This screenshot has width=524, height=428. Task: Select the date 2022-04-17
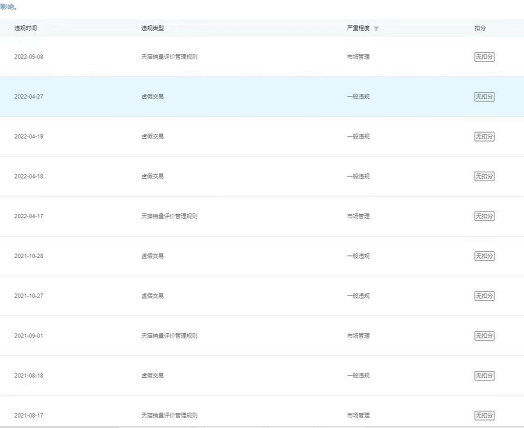(29, 216)
